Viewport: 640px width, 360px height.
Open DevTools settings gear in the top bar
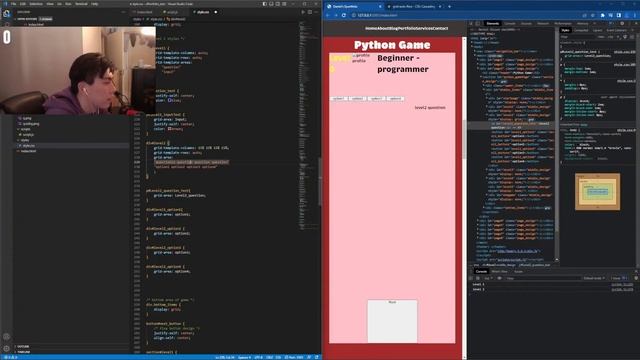(x=622, y=24)
